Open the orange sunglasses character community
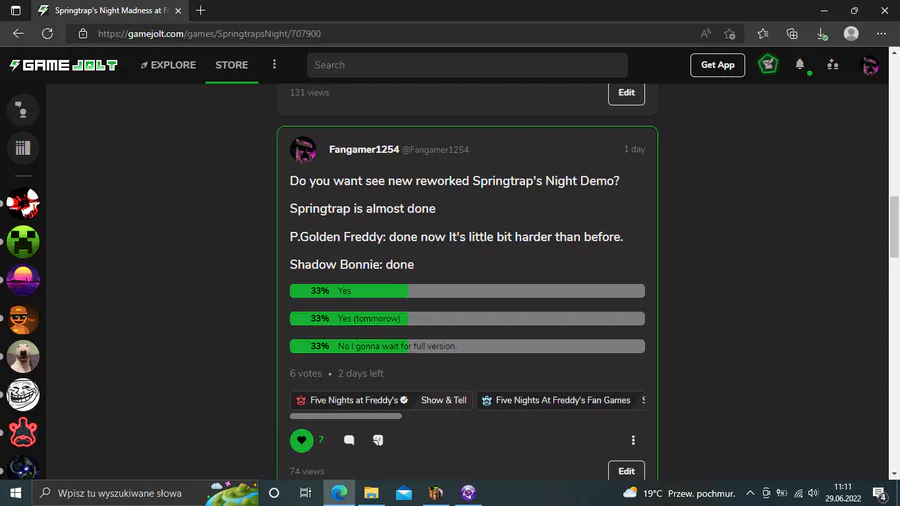 23,318
